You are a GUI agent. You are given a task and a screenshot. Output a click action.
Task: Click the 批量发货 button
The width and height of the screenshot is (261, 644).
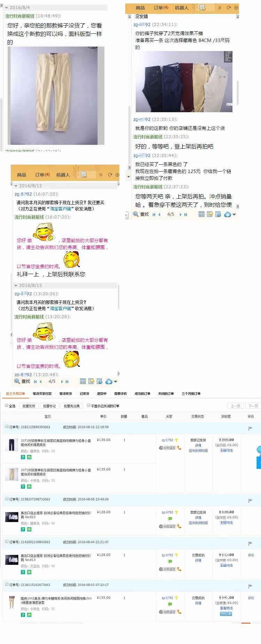pyautogui.click(x=29, y=406)
